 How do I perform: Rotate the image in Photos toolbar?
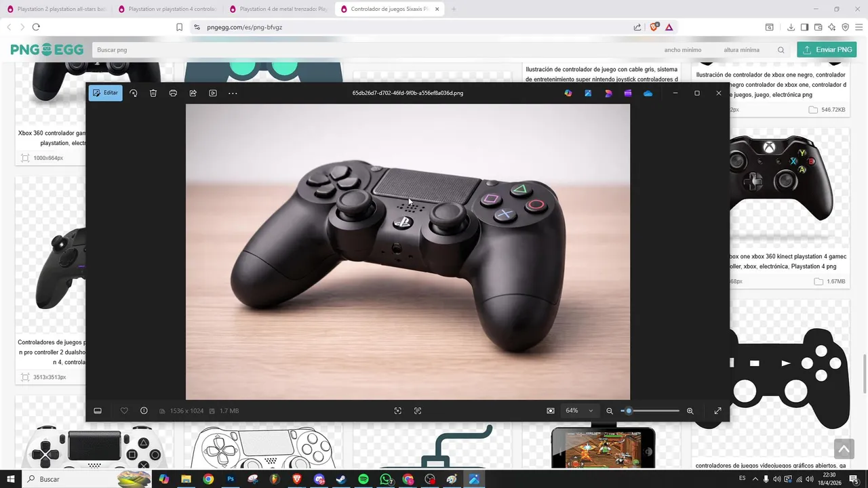pyautogui.click(x=134, y=93)
